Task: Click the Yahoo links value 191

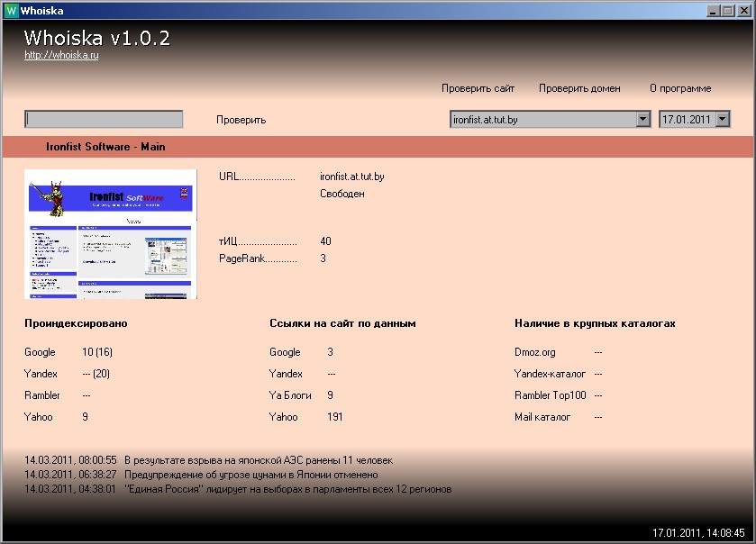Action: 334,417
